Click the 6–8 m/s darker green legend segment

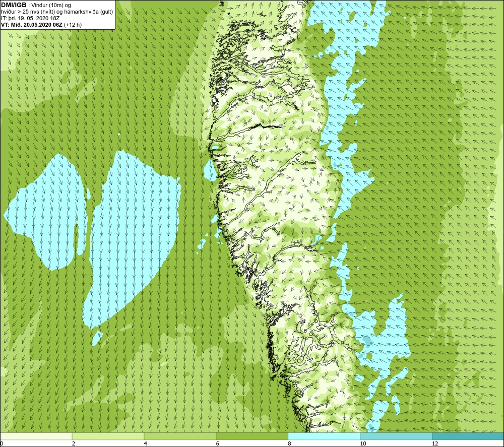click(x=252, y=436)
